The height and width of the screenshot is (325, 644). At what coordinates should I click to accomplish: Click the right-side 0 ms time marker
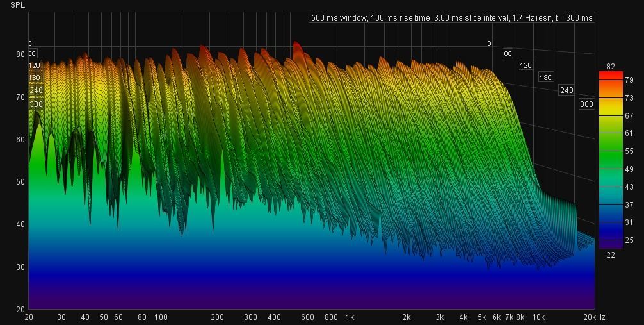(489, 43)
